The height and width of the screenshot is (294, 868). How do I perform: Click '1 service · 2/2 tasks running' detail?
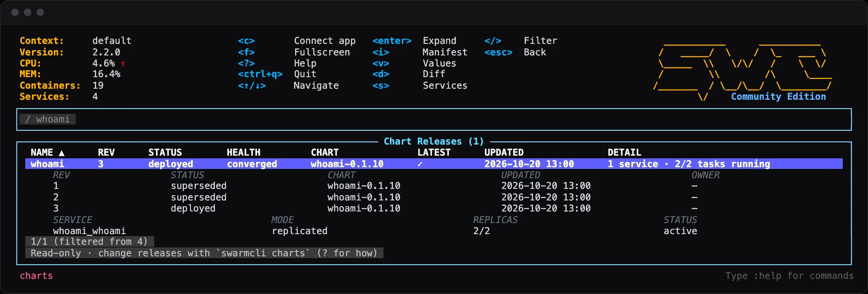pos(689,164)
